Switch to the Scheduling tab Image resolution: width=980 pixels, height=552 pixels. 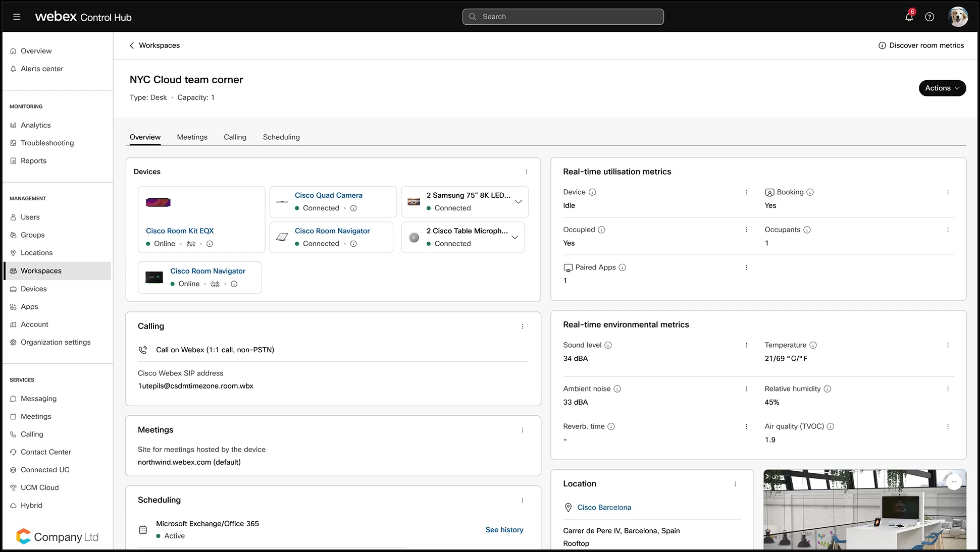tap(281, 137)
